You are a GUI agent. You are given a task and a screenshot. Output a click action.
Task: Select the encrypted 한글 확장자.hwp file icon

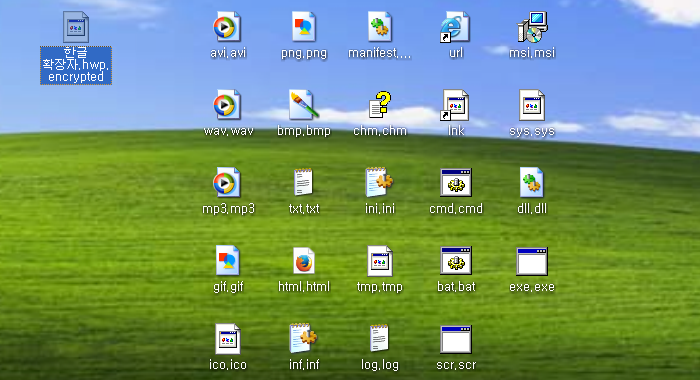pyautogui.click(x=76, y=27)
